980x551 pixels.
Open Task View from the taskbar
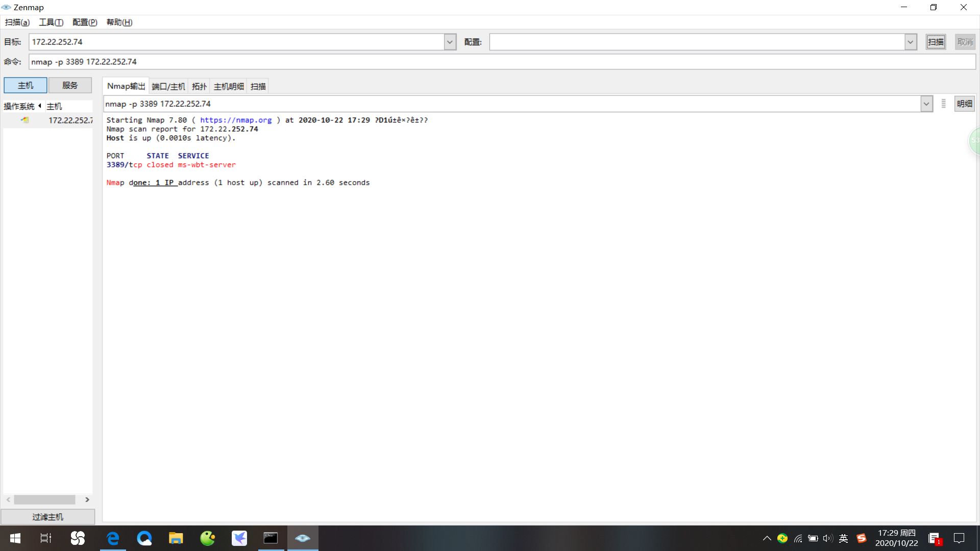46,538
